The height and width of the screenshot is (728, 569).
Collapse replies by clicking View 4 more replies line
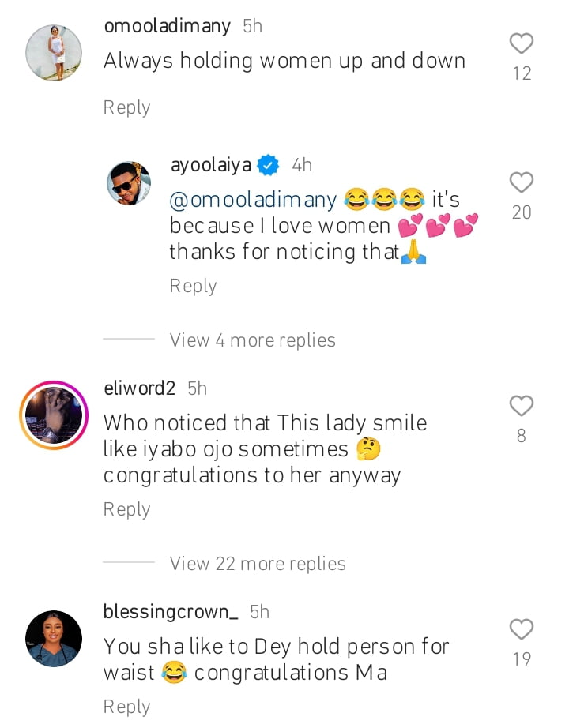(x=252, y=340)
